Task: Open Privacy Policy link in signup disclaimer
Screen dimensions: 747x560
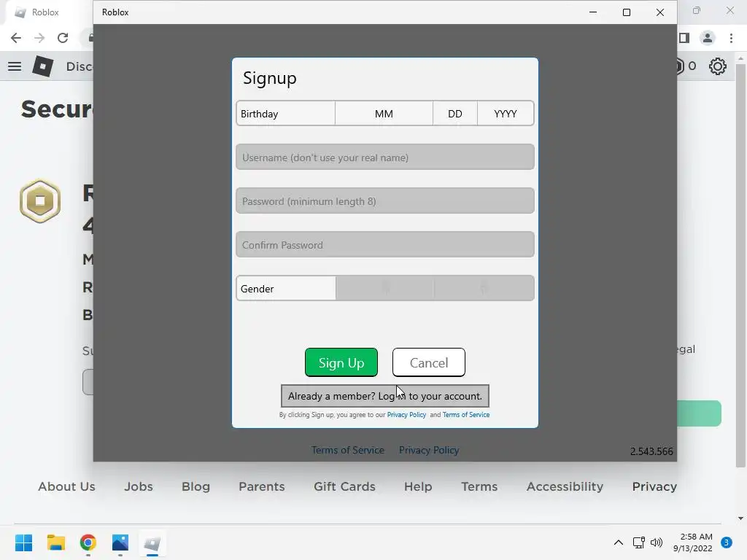Action: tap(406, 415)
